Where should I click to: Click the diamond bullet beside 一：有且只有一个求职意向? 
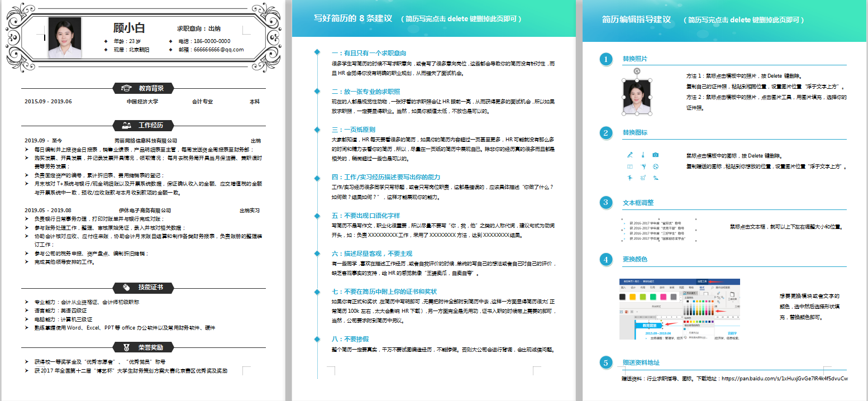point(317,52)
